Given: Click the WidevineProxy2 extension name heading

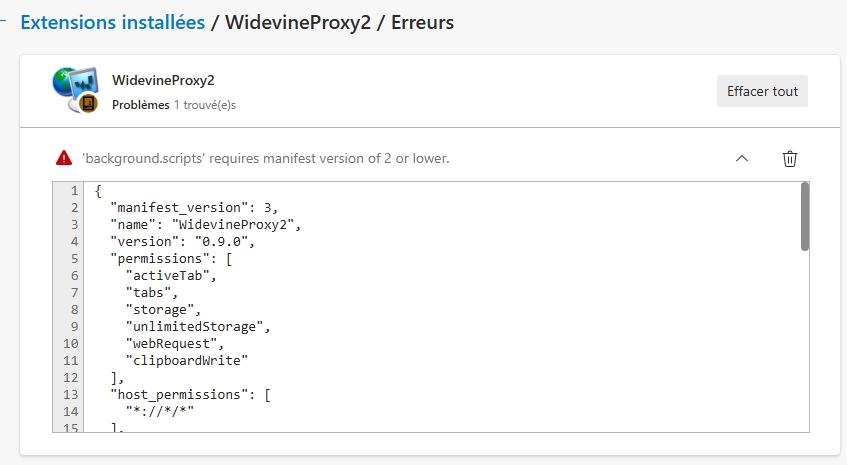Looking at the screenshot, I should (163, 80).
